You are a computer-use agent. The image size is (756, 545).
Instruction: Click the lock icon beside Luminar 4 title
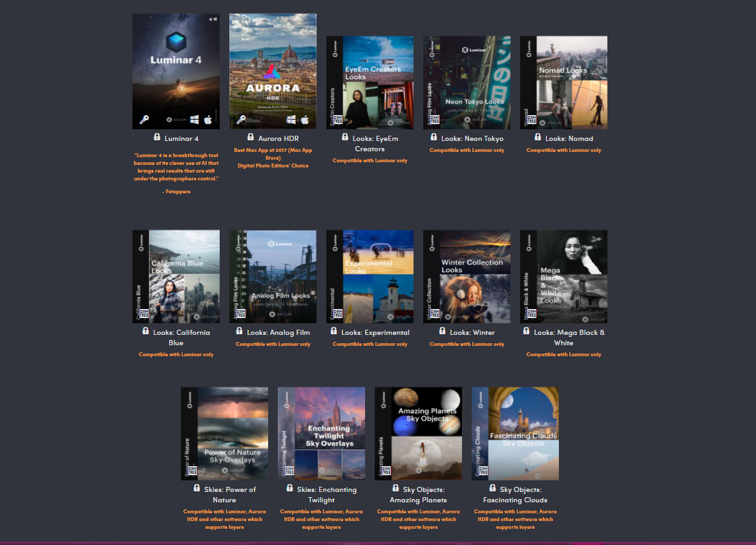[157, 137]
